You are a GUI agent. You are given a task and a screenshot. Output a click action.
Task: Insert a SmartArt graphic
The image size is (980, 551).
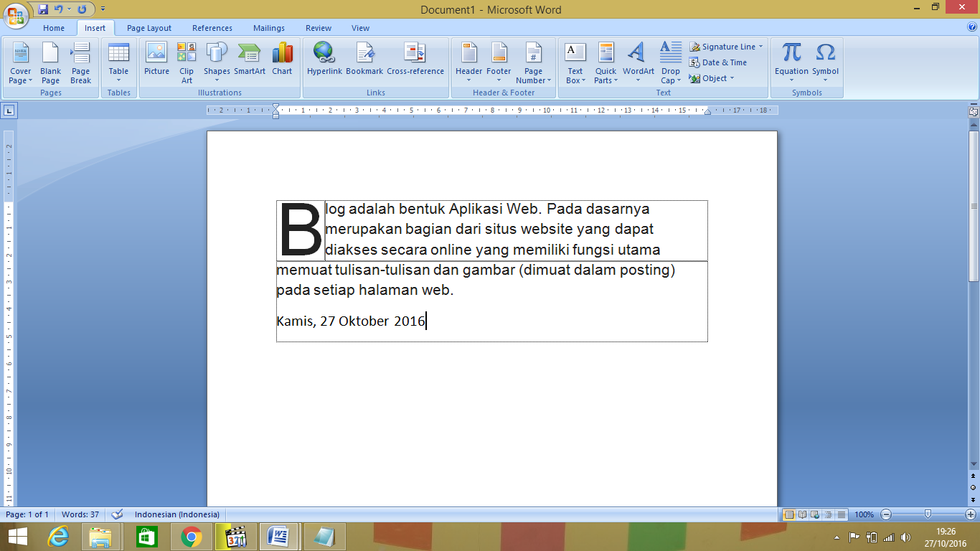click(x=250, y=59)
